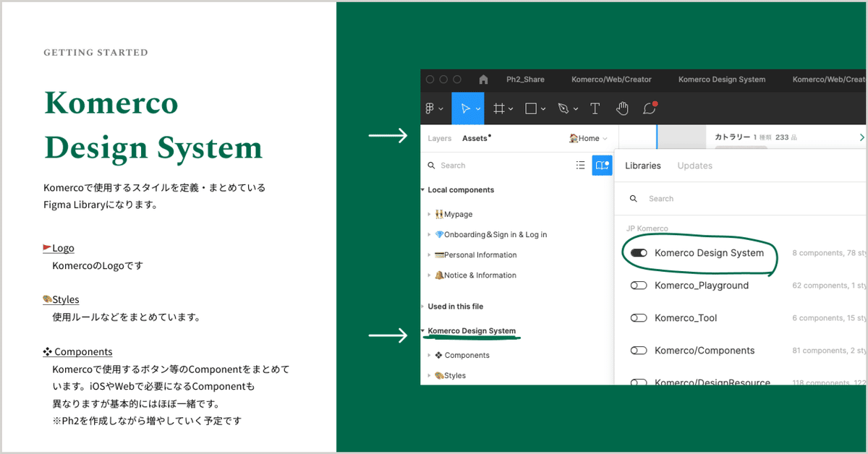The image size is (868, 454).
Task: Select the Move tool arrow
Action: [x=467, y=108]
